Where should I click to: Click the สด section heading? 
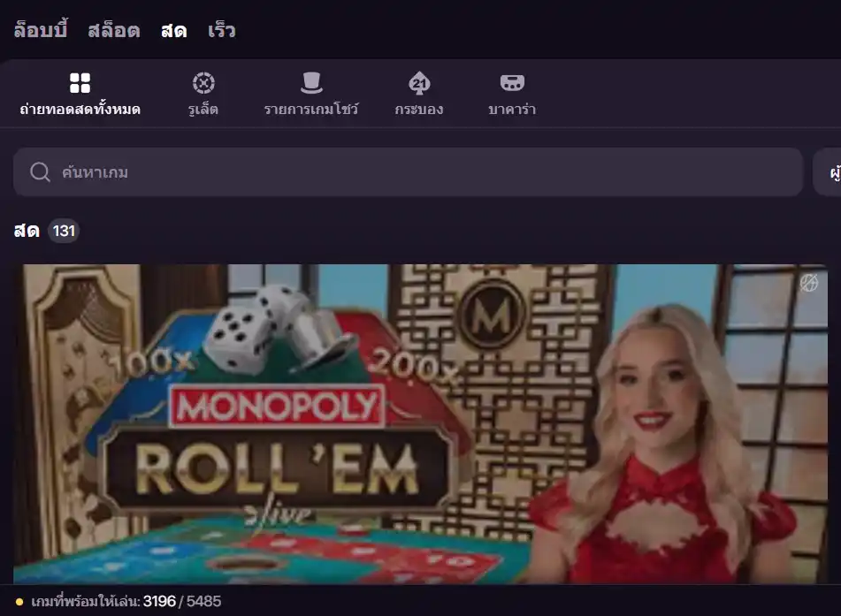click(27, 231)
